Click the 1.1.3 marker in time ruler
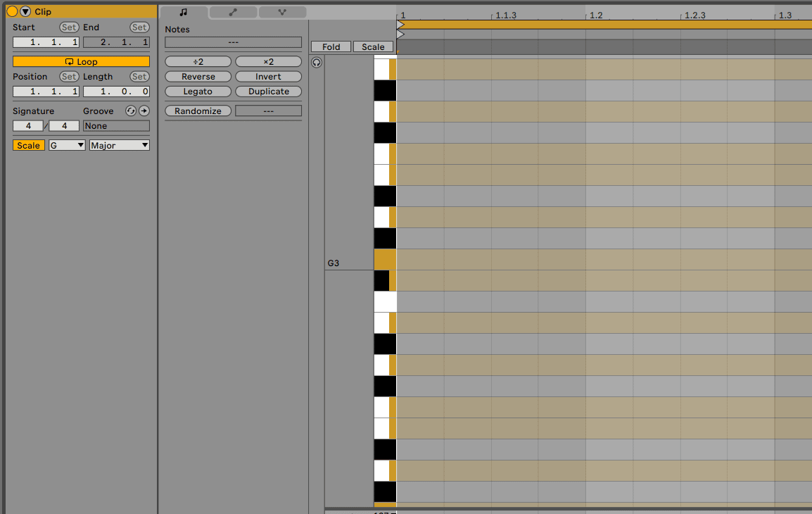 click(x=506, y=15)
